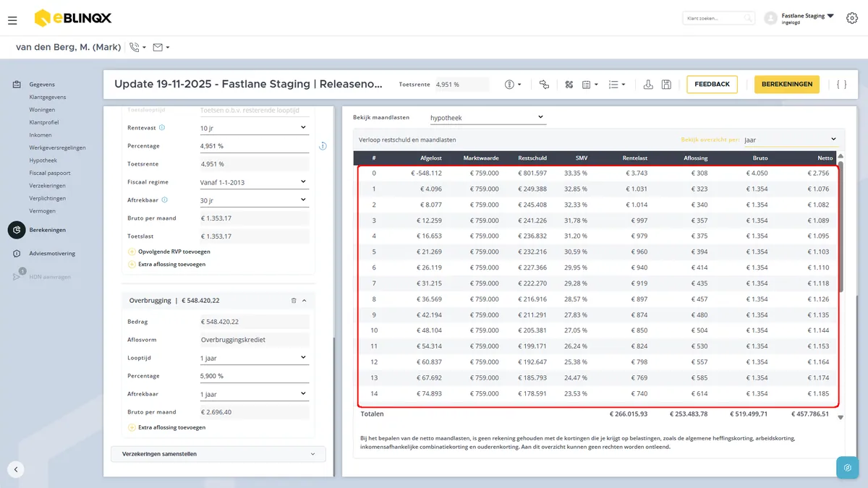Select Adviesmotivering in the sidebar
The width and height of the screenshot is (868, 488).
tap(52, 254)
